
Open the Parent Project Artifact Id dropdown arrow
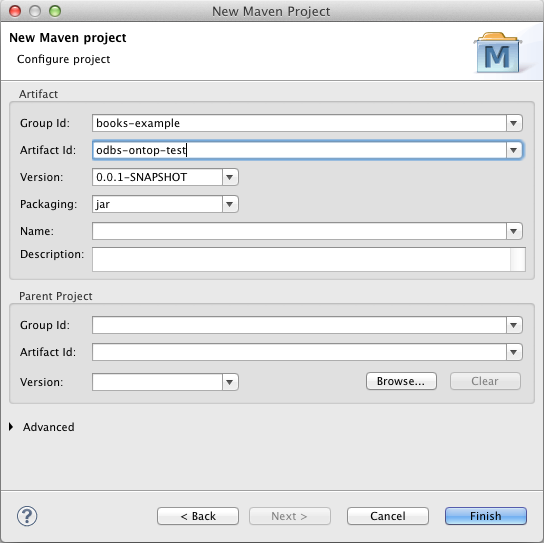[x=514, y=352]
